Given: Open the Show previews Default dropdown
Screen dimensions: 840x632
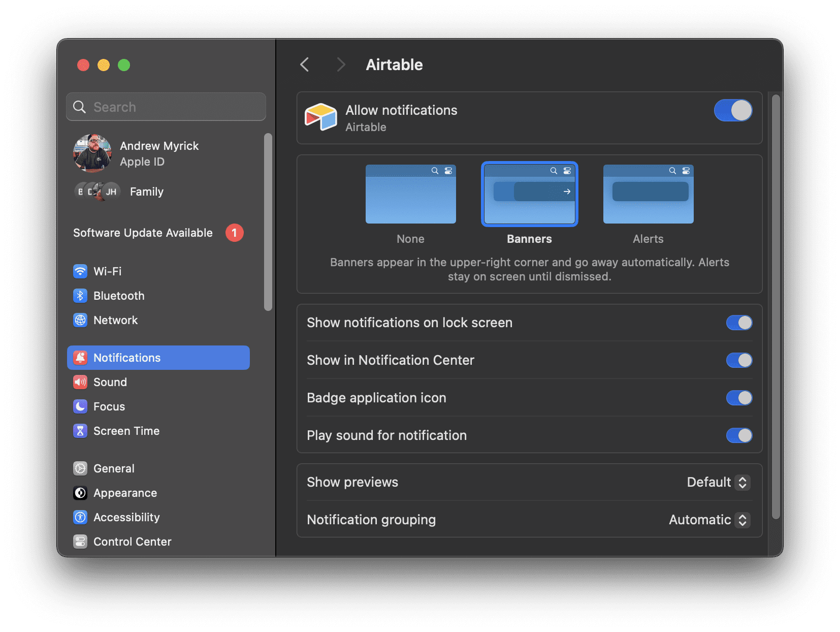Looking at the screenshot, I should click(x=718, y=482).
